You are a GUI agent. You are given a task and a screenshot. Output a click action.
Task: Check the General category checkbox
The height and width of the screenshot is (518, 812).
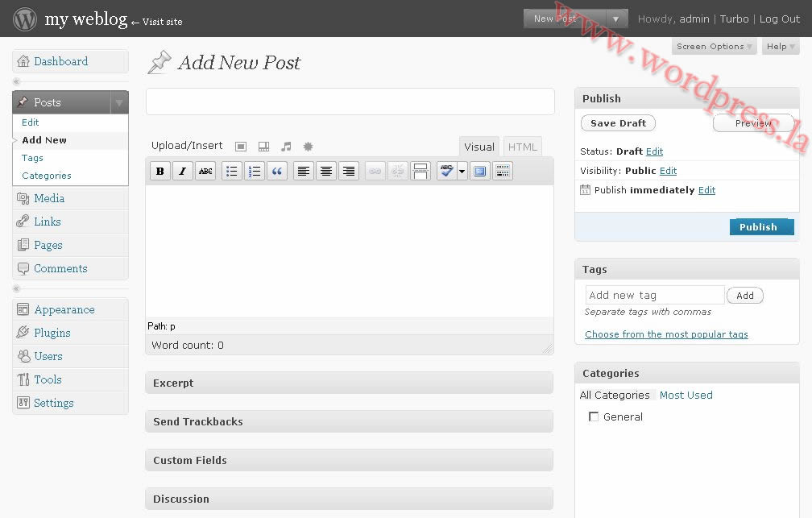594,417
